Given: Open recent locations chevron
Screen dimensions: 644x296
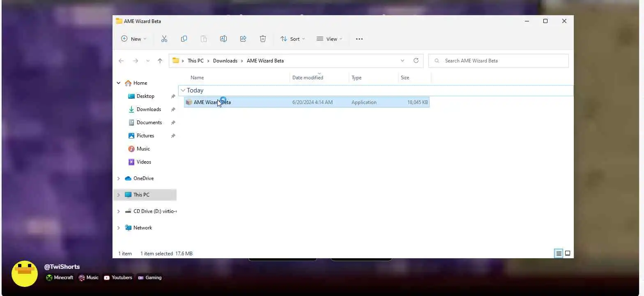Looking at the screenshot, I should click(x=148, y=61).
